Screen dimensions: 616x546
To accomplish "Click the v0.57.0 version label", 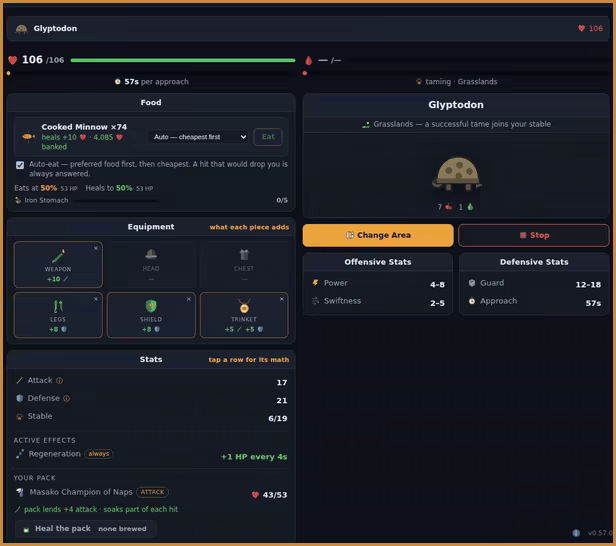I will [600, 533].
